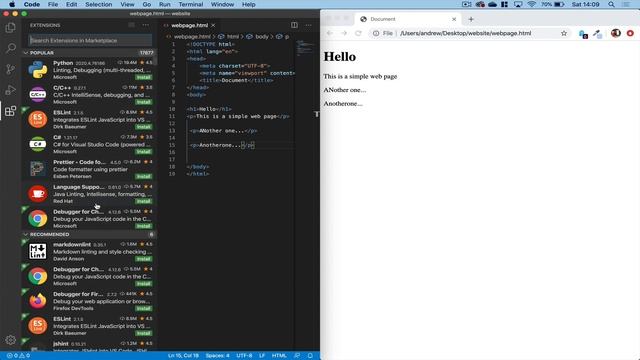Collapse the RECOMMENDED extensions section
The width and height of the screenshot is (640, 360).
tap(89, 234)
